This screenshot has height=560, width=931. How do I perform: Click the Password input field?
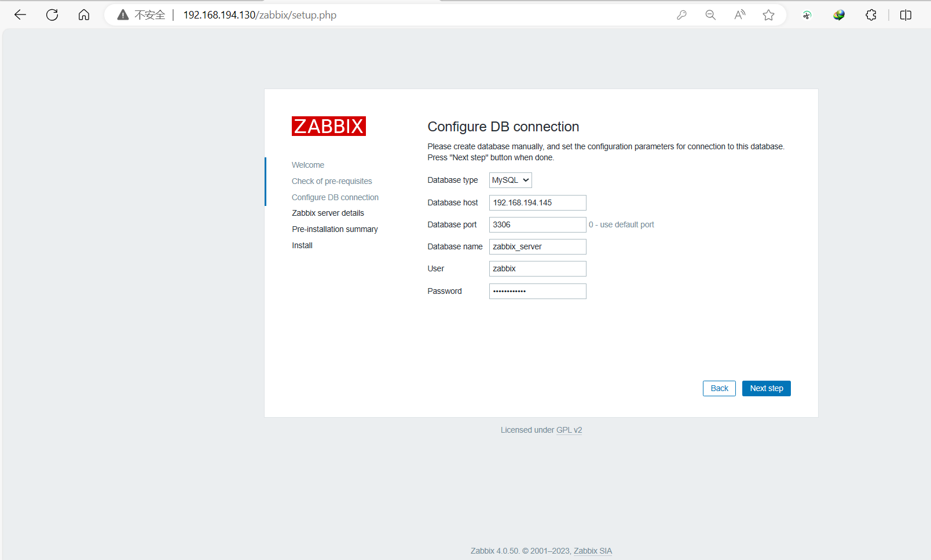537,291
